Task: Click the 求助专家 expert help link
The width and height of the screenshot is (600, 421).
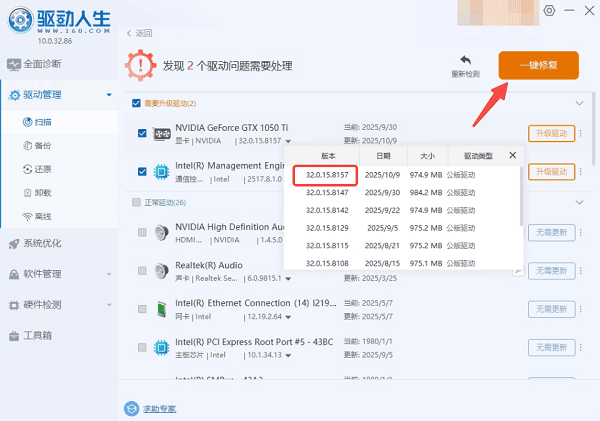Action: click(x=159, y=408)
